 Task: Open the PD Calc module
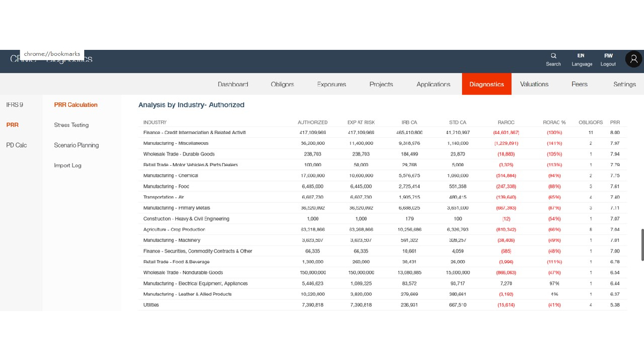(x=16, y=145)
